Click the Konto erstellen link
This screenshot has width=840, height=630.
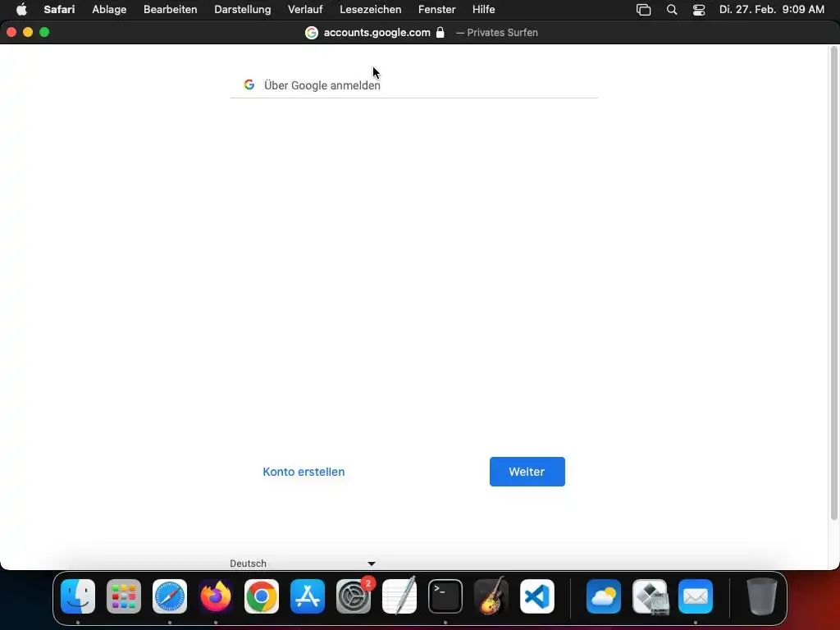[x=304, y=472]
